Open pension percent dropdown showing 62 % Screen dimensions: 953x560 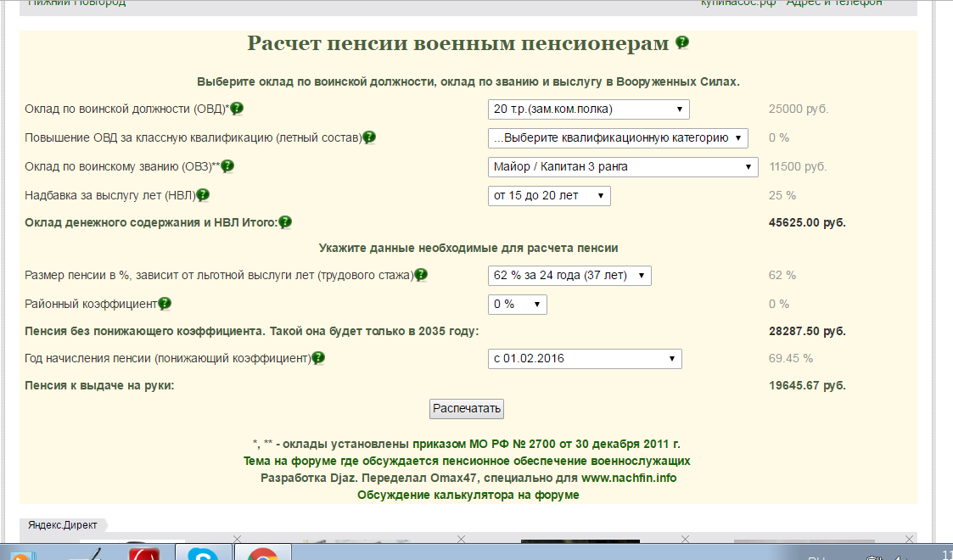[x=569, y=276]
